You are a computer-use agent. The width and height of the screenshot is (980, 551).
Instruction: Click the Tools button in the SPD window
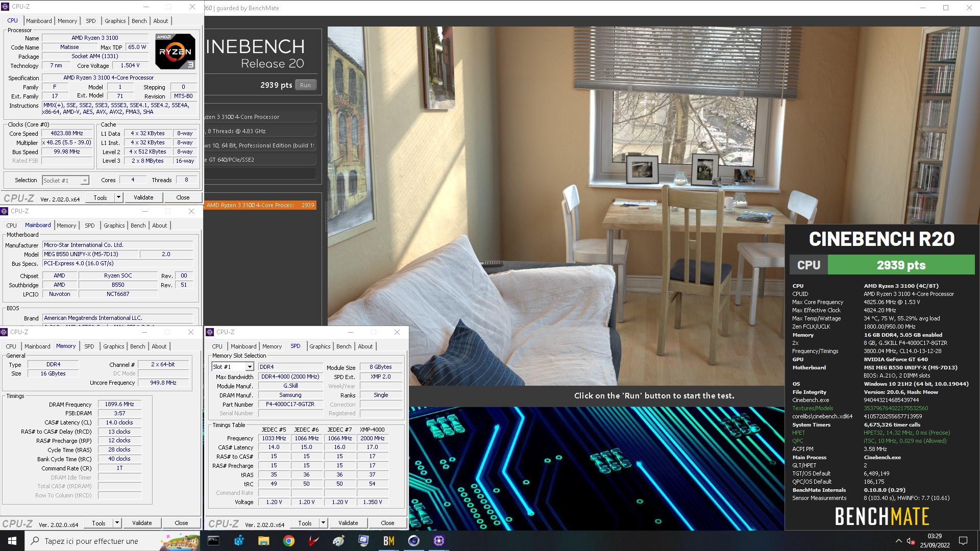coord(305,523)
